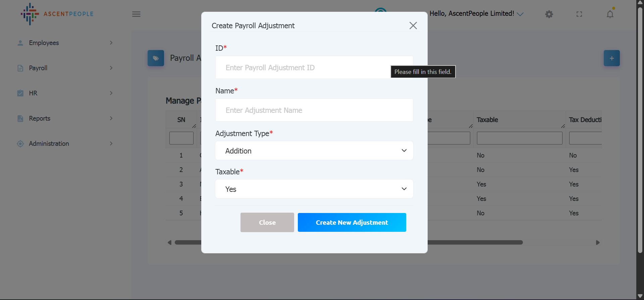Expand the account menu next to greeting
The height and width of the screenshot is (300, 644).
pos(520,14)
